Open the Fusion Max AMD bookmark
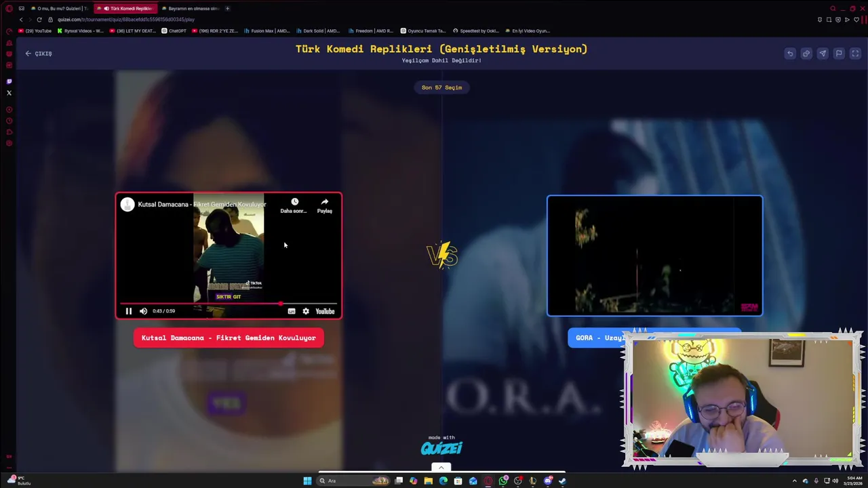The image size is (868, 488). click(268, 30)
